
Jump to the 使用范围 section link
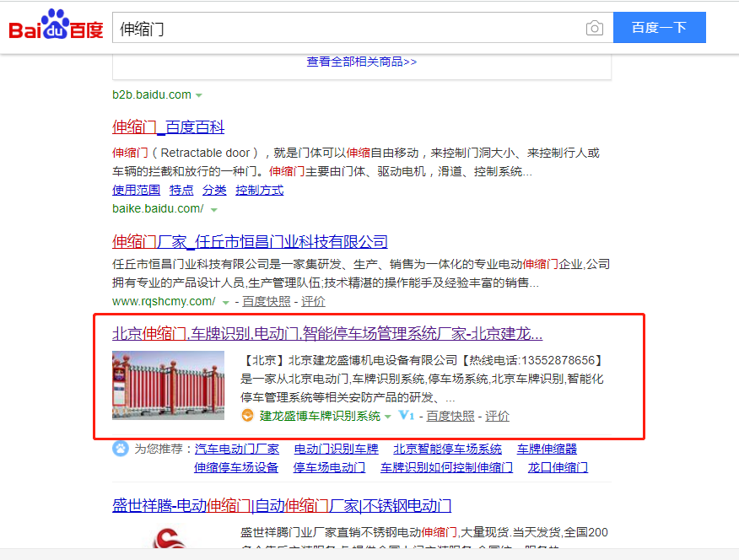click(x=137, y=190)
